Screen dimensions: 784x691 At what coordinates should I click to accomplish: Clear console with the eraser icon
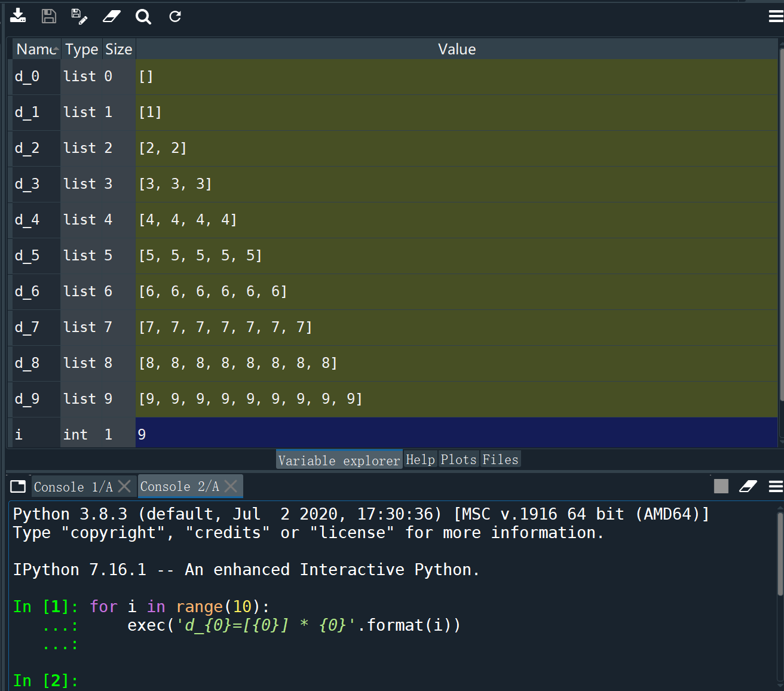[748, 486]
